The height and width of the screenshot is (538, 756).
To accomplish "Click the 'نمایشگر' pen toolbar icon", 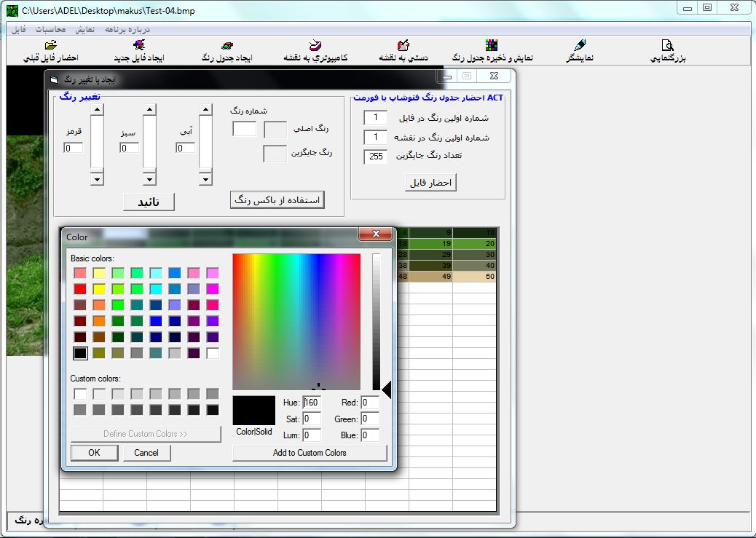I will (580, 46).
